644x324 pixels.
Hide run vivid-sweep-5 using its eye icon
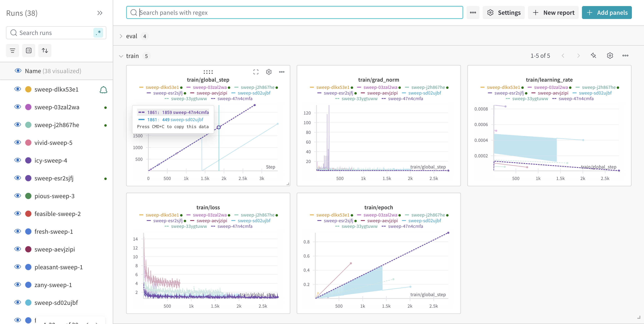pos(18,142)
